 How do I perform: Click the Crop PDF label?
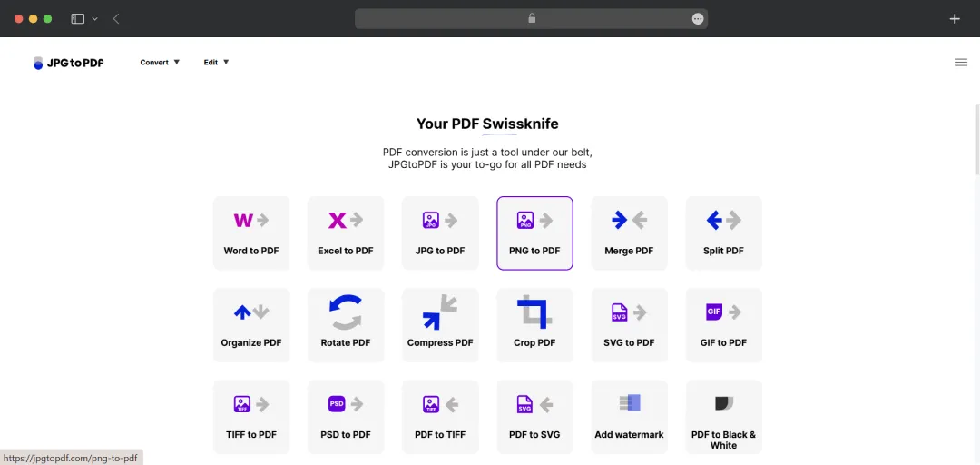(x=534, y=343)
